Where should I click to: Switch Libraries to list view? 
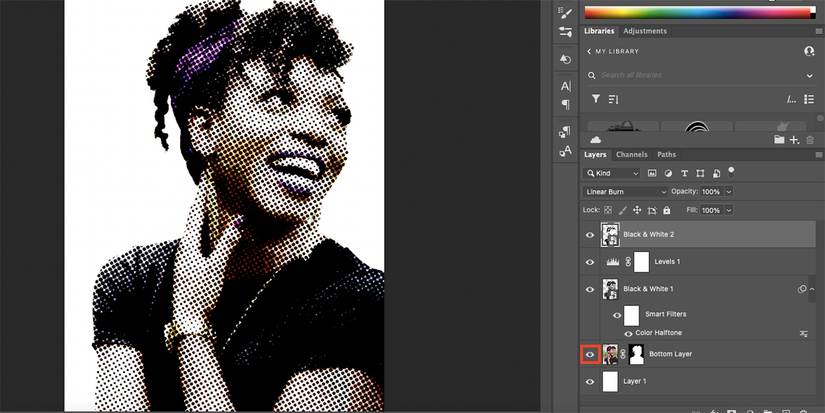(x=810, y=99)
